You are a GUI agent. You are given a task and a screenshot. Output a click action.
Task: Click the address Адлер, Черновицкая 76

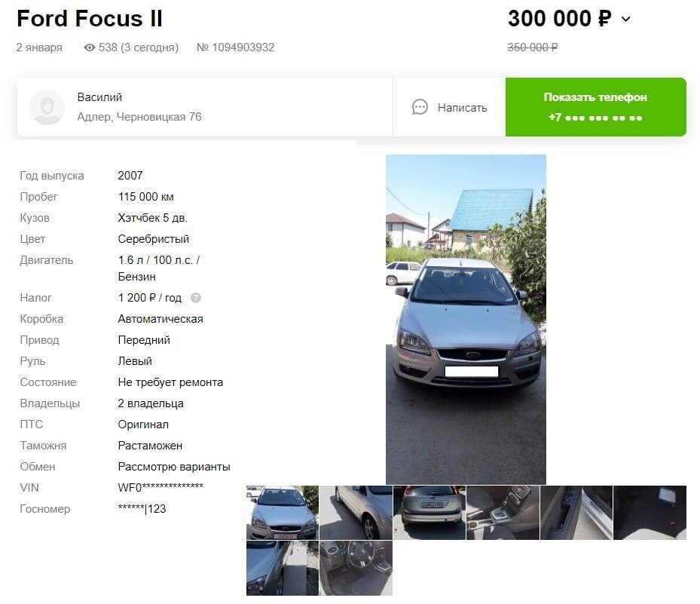click(139, 117)
